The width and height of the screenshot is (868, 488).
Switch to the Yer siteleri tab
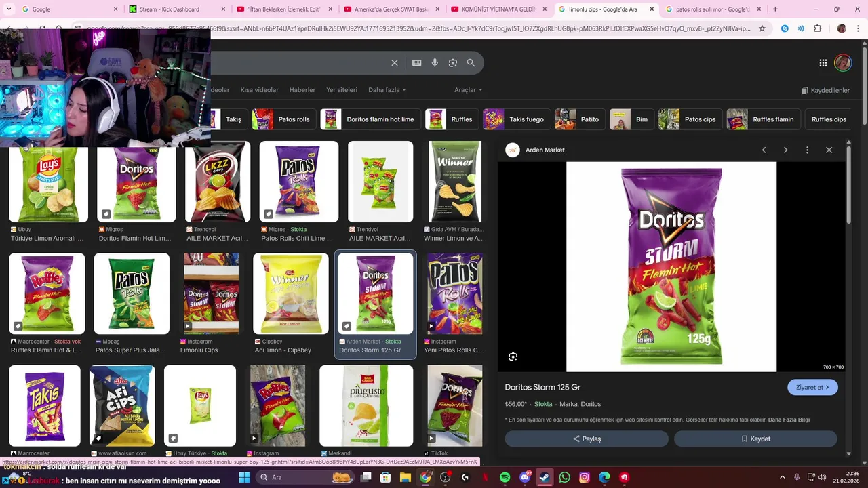tap(342, 90)
